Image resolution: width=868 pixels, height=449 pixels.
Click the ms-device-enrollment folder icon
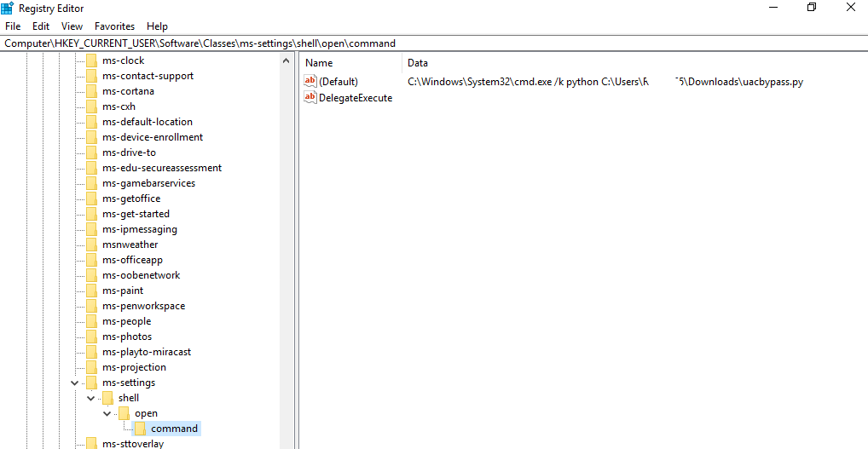[91, 138]
